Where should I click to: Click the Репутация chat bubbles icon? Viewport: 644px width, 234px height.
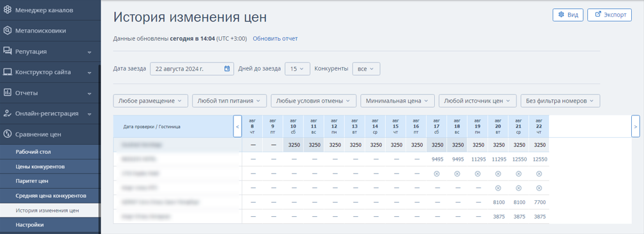(8, 51)
